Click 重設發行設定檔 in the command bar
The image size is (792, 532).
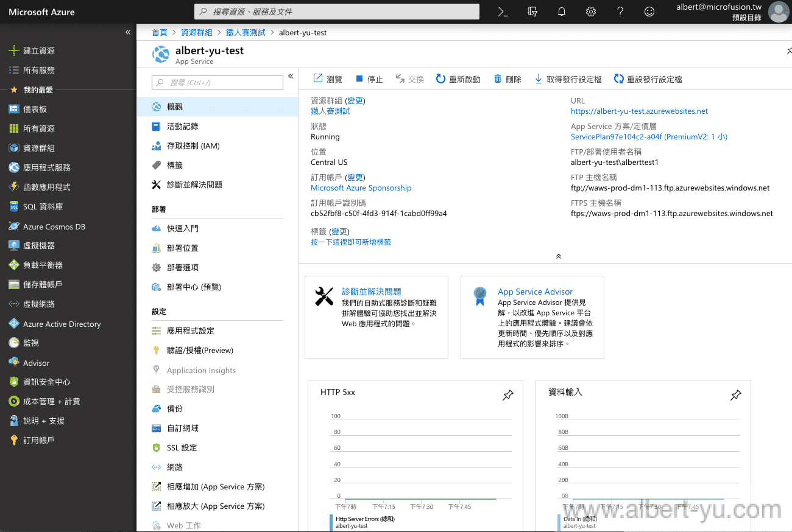(648, 79)
